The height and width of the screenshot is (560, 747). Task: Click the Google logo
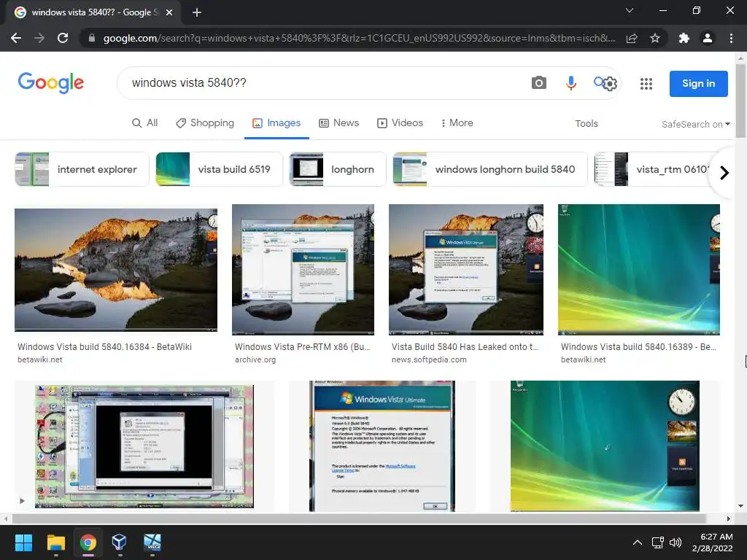(51, 83)
